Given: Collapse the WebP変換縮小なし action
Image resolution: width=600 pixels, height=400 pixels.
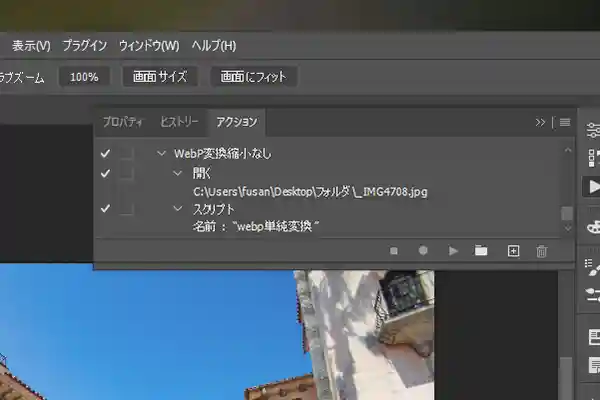Looking at the screenshot, I should coord(161,154).
